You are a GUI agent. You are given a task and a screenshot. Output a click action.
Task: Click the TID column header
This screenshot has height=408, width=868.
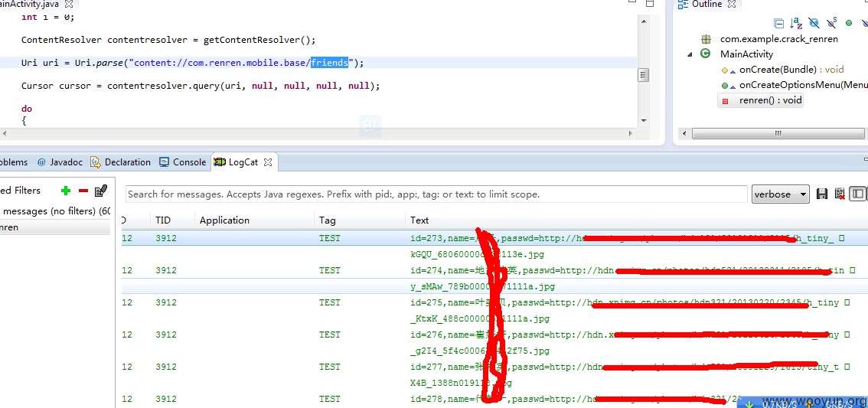163,220
